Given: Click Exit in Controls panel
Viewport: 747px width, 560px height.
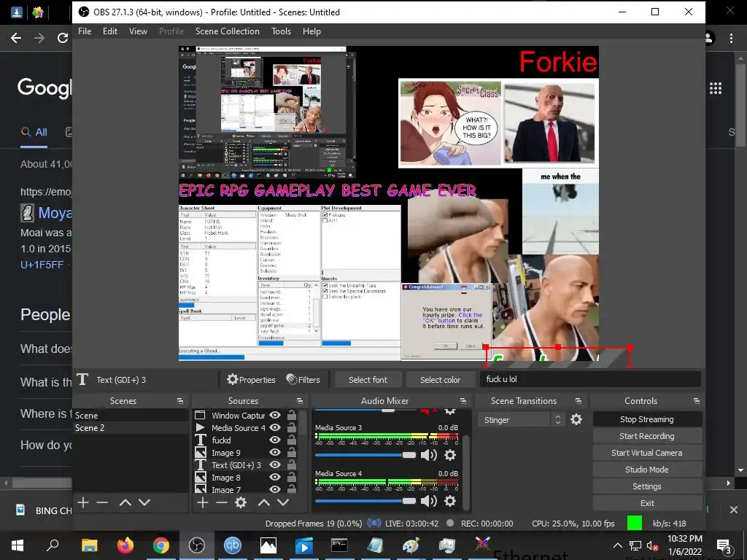Looking at the screenshot, I should click(647, 503).
